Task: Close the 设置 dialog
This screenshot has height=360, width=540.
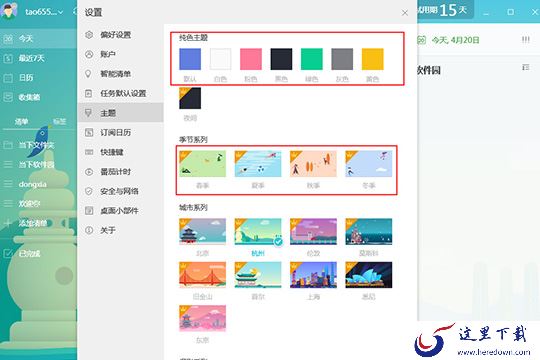Action: (405, 13)
